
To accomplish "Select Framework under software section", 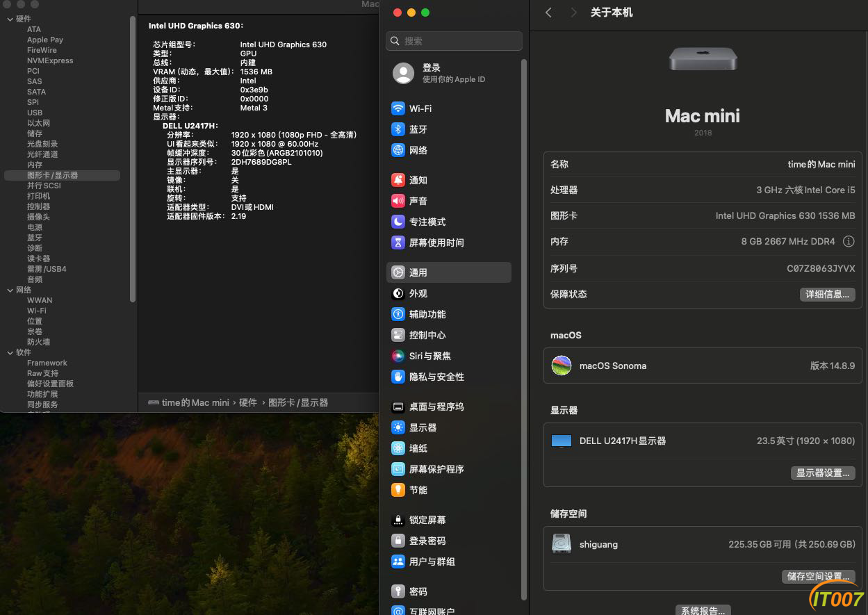I will (x=47, y=363).
